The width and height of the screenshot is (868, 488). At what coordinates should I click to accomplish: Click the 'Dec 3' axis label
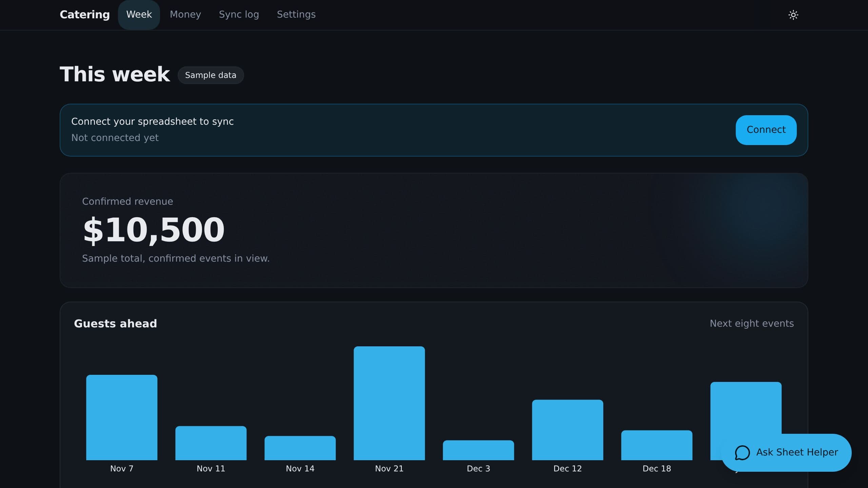tap(478, 469)
